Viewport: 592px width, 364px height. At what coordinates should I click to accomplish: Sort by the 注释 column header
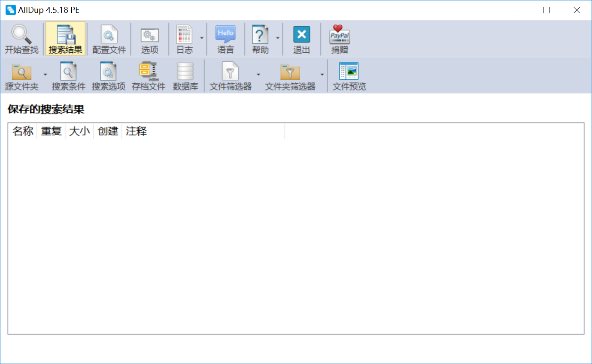point(203,131)
